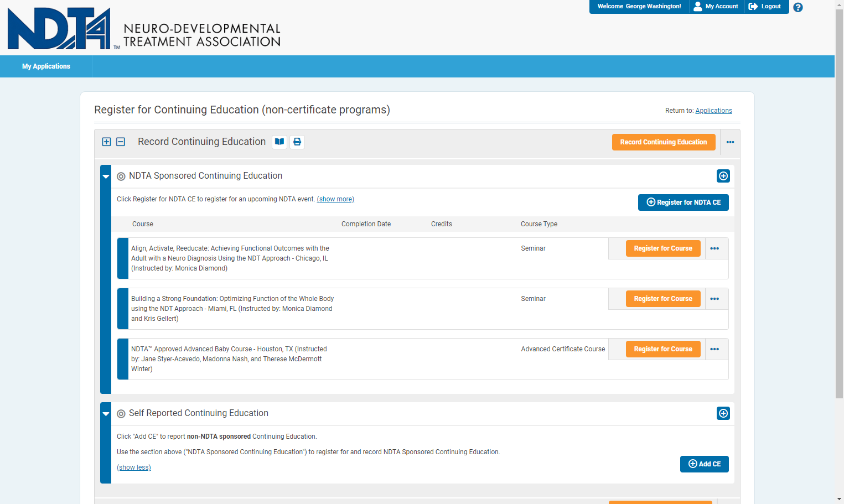Click the (show less) link
This screenshot has height=504, width=844.
pyautogui.click(x=134, y=467)
